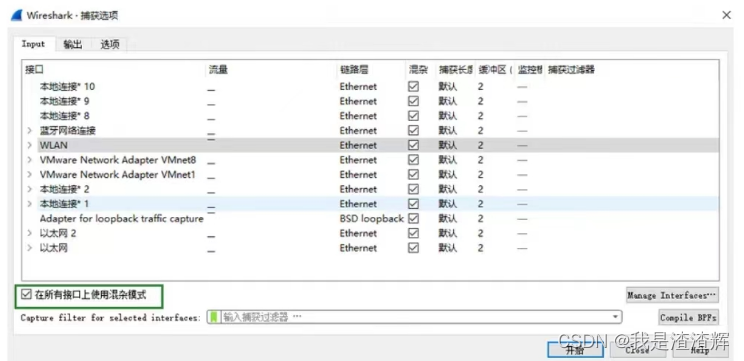Click the Help button
Viewport: 744px width, 361px height.
(x=700, y=350)
